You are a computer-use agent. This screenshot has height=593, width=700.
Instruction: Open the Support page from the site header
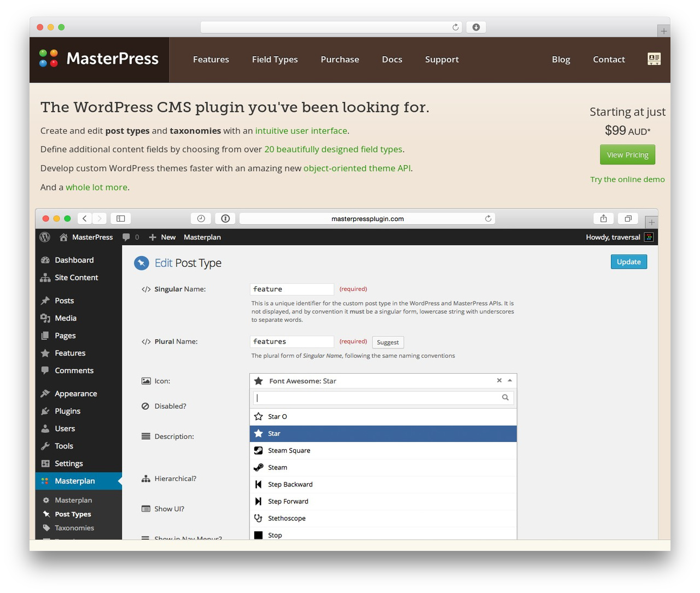(442, 59)
